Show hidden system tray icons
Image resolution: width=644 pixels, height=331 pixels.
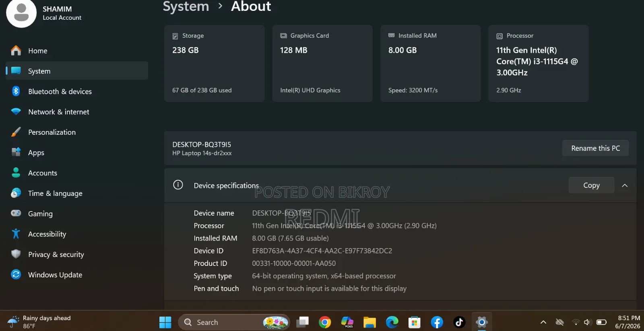tap(543, 322)
